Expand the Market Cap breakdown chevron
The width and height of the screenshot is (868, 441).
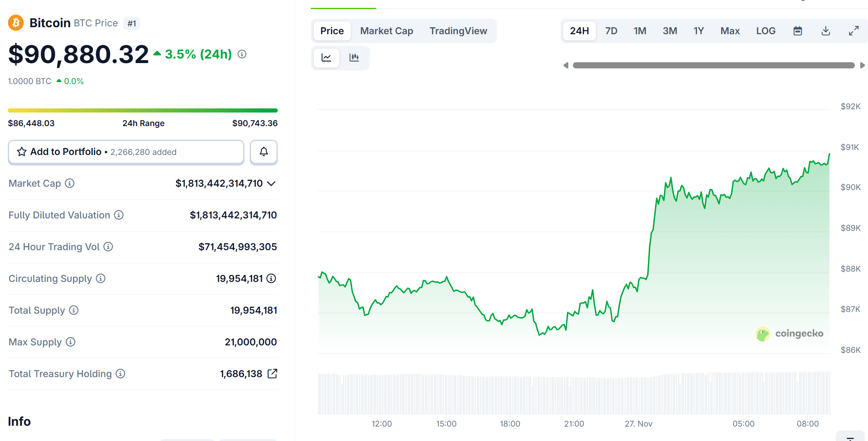(271, 183)
